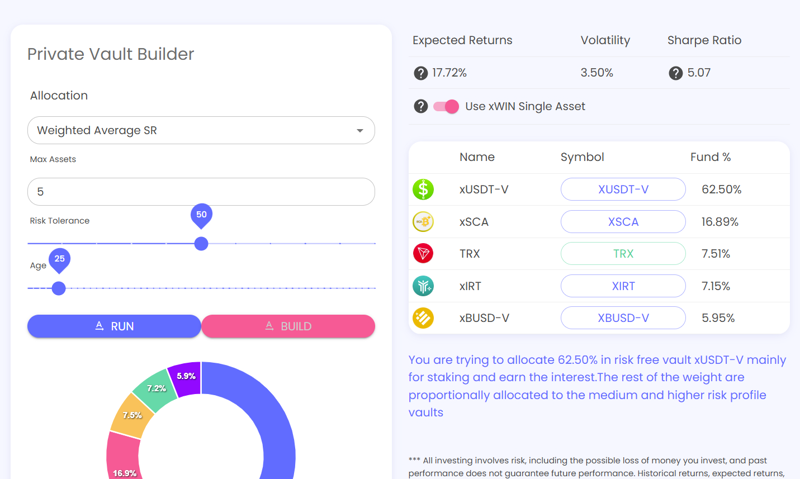Screen dimensions: 800x479
Task: Click the red TRX token icon
Action: 423,254
